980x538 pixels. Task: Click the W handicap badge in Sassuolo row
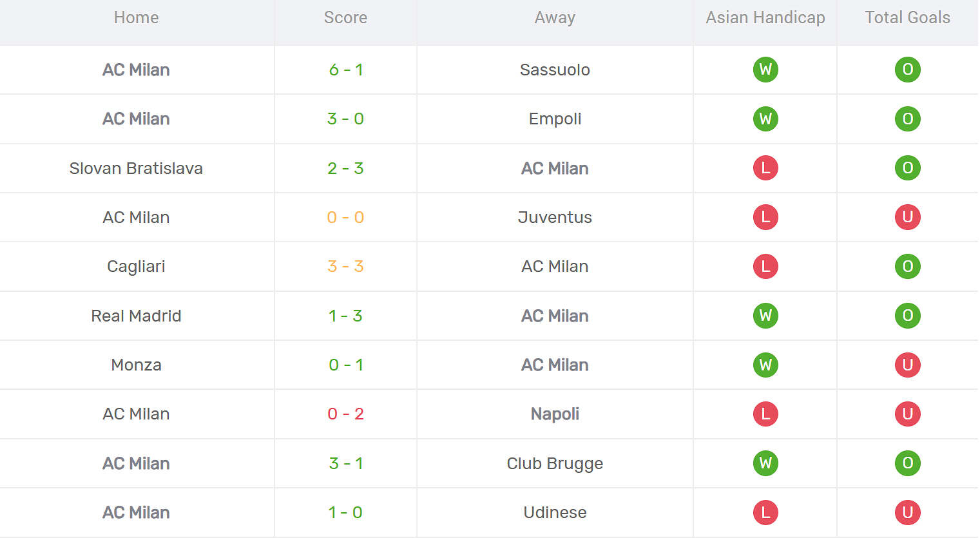coord(765,70)
